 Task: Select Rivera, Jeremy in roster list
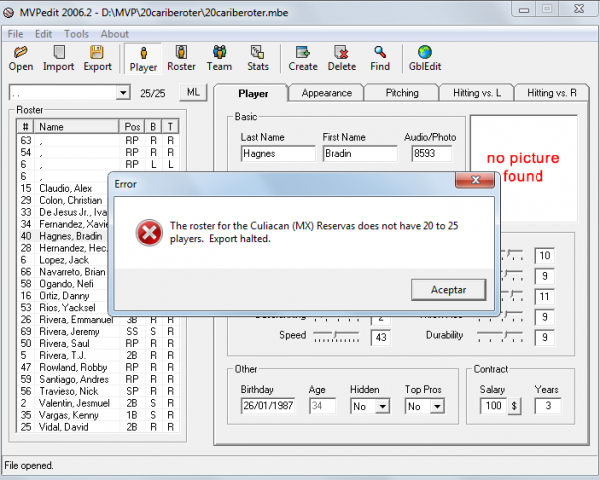click(x=64, y=331)
